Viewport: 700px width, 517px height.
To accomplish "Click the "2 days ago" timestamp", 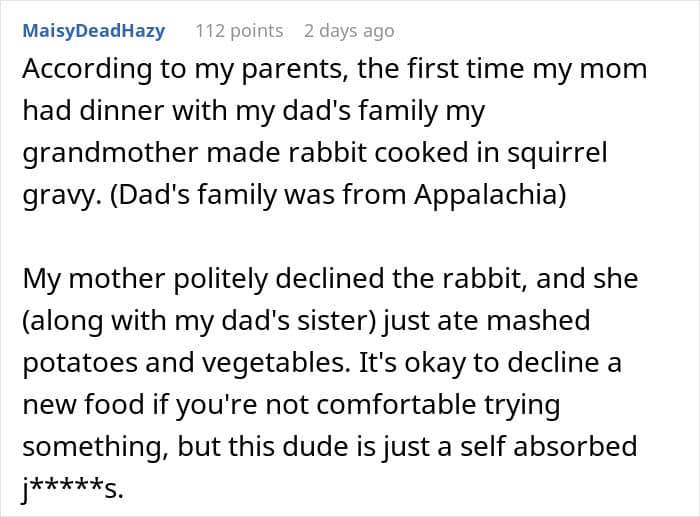I will pyautogui.click(x=349, y=31).
